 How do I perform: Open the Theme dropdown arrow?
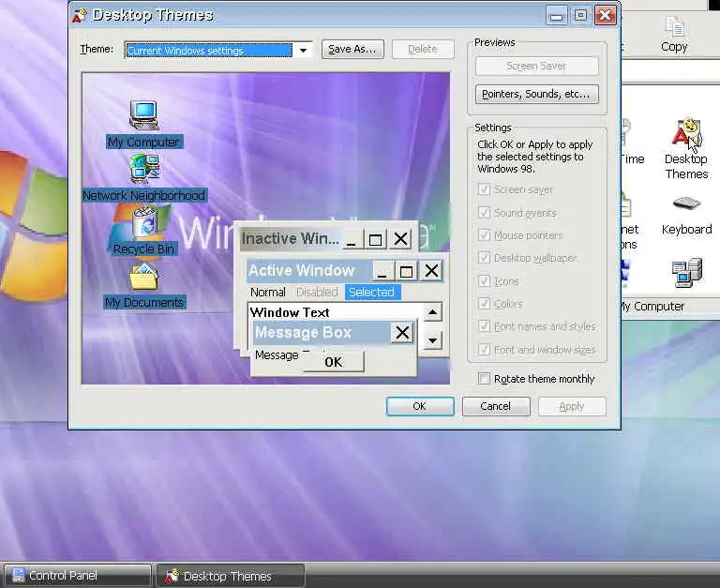[303, 50]
